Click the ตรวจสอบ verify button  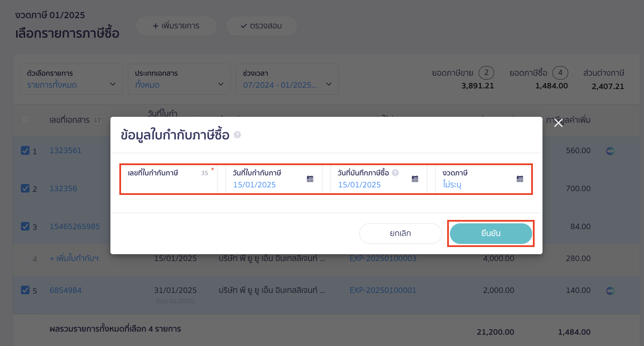pyautogui.click(x=261, y=26)
